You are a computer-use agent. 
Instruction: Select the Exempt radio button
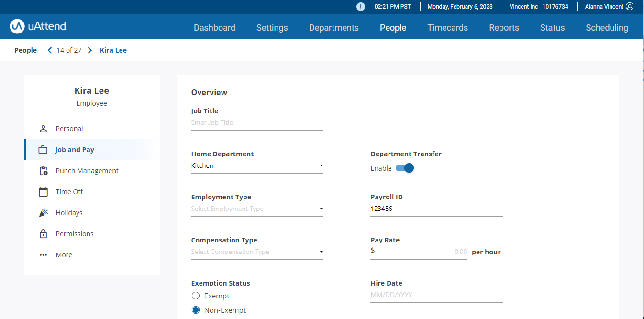(196, 296)
